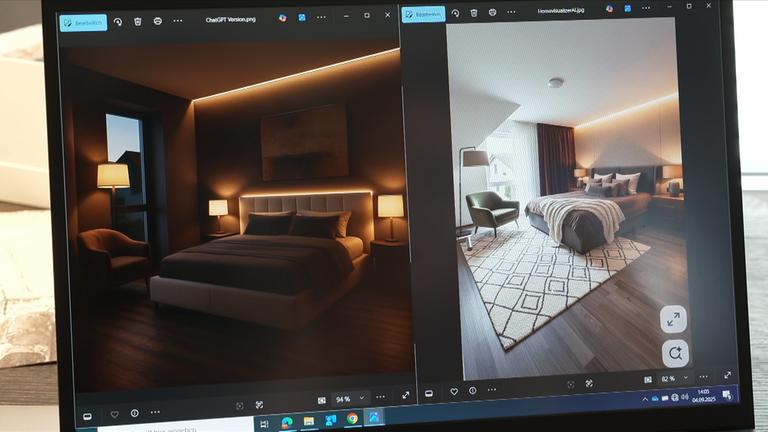768x432 pixels.
Task: Open bottom more options in right window
Action: [x=494, y=390]
